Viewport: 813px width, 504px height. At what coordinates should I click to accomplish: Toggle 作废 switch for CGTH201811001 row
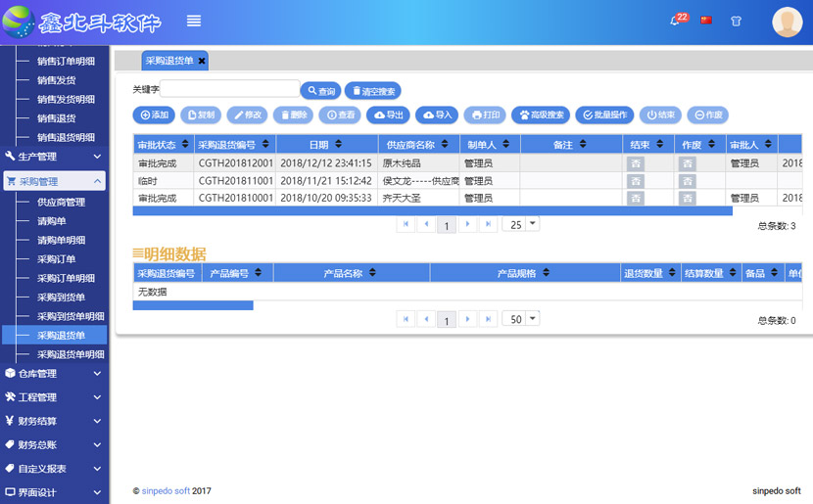(x=688, y=181)
